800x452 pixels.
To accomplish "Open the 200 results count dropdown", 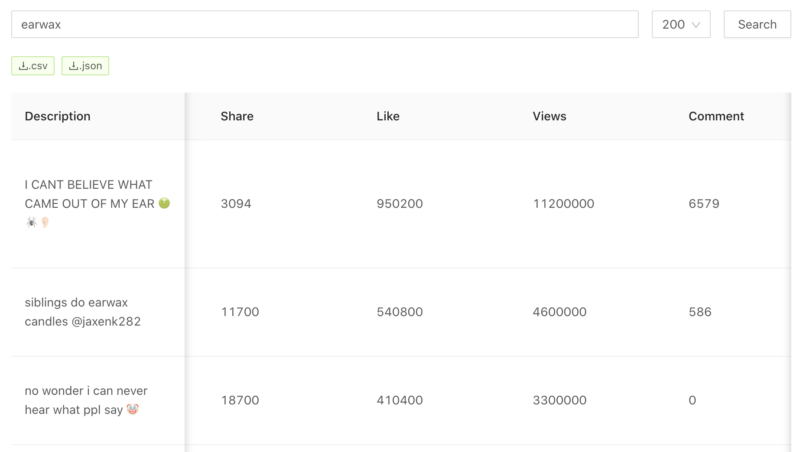I will coord(680,24).
